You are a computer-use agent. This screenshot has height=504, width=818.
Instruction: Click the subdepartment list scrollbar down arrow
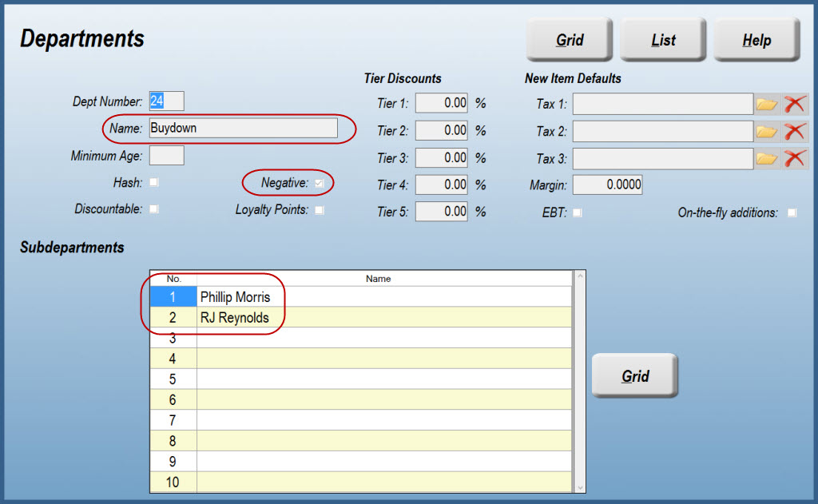[580, 487]
